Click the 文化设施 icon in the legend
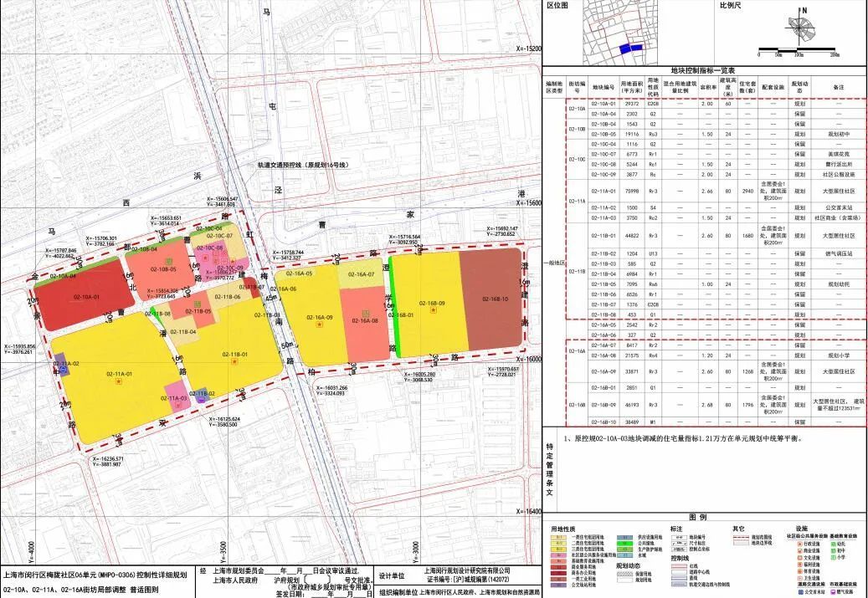Viewport: 868px width, 598px height. 800,558
